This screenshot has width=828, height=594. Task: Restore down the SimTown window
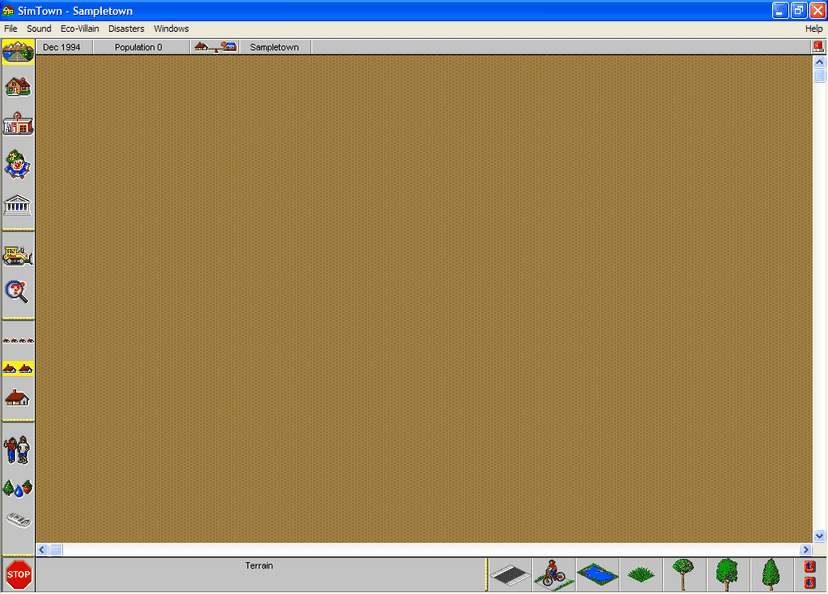tap(799, 11)
